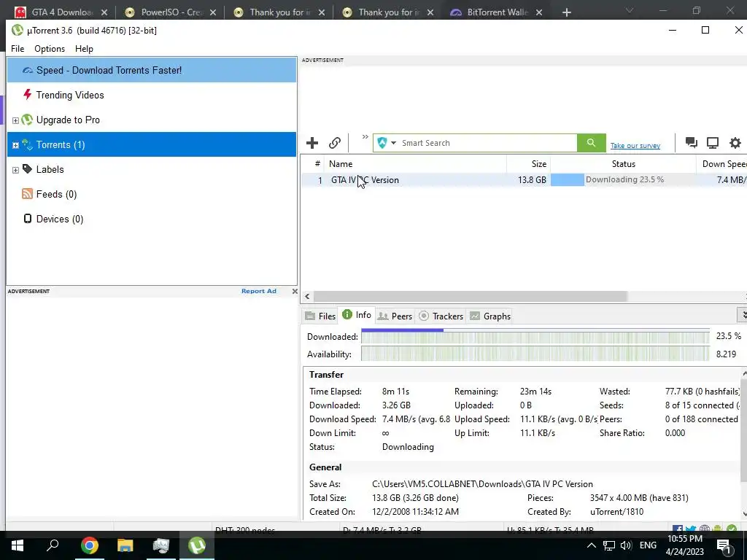747x560 pixels.
Task: Click the torrent list horizontal scrollbar thumb
Action: point(471,296)
